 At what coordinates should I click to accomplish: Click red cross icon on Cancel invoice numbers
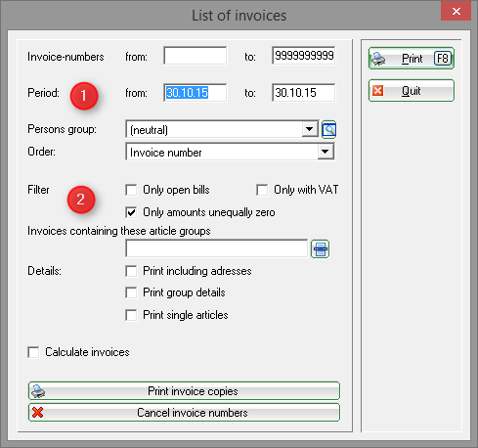pos(37,413)
